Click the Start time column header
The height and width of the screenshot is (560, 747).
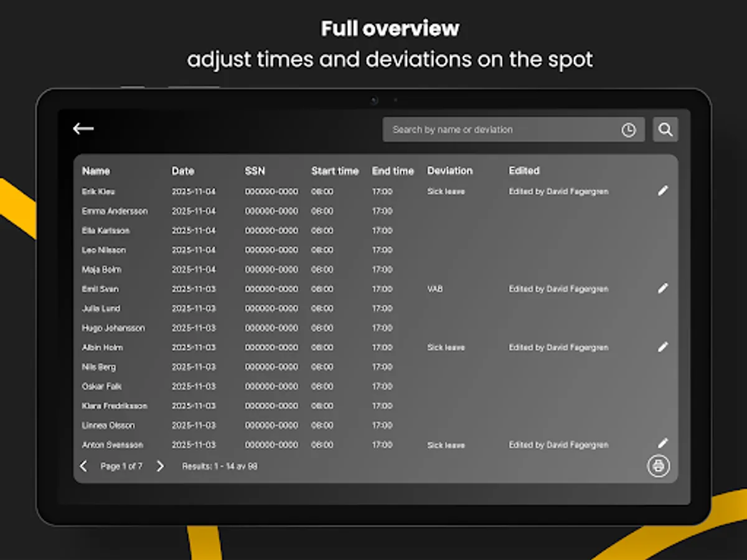click(335, 170)
